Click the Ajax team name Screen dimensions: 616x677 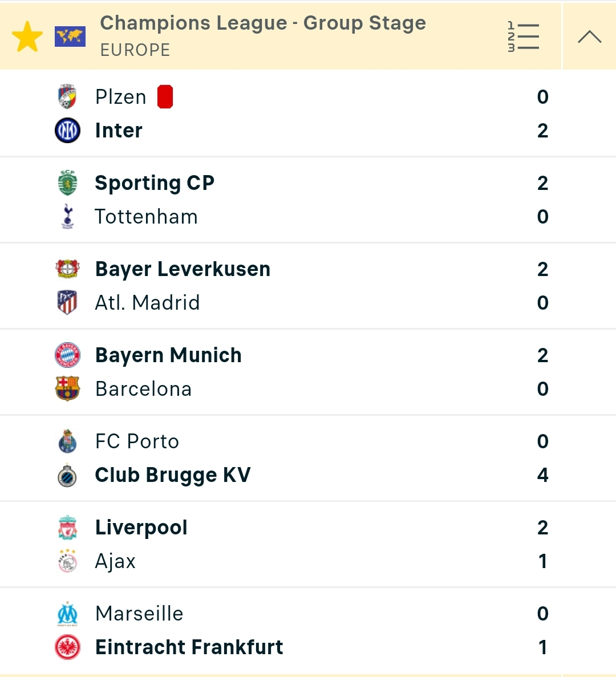click(115, 561)
